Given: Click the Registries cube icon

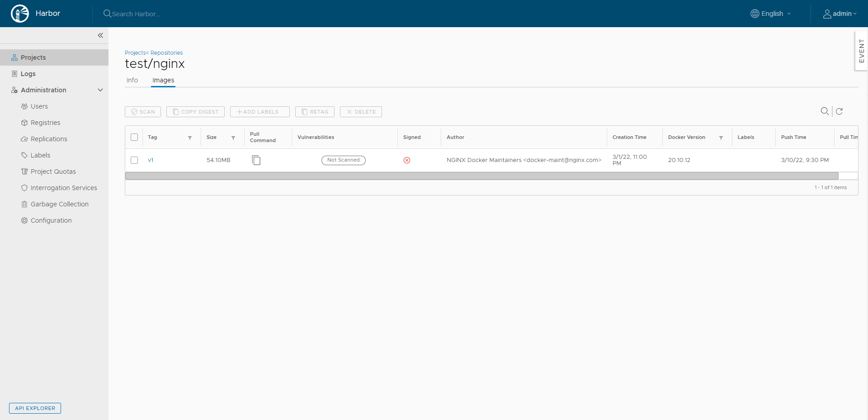Looking at the screenshot, I should pyautogui.click(x=24, y=123).
